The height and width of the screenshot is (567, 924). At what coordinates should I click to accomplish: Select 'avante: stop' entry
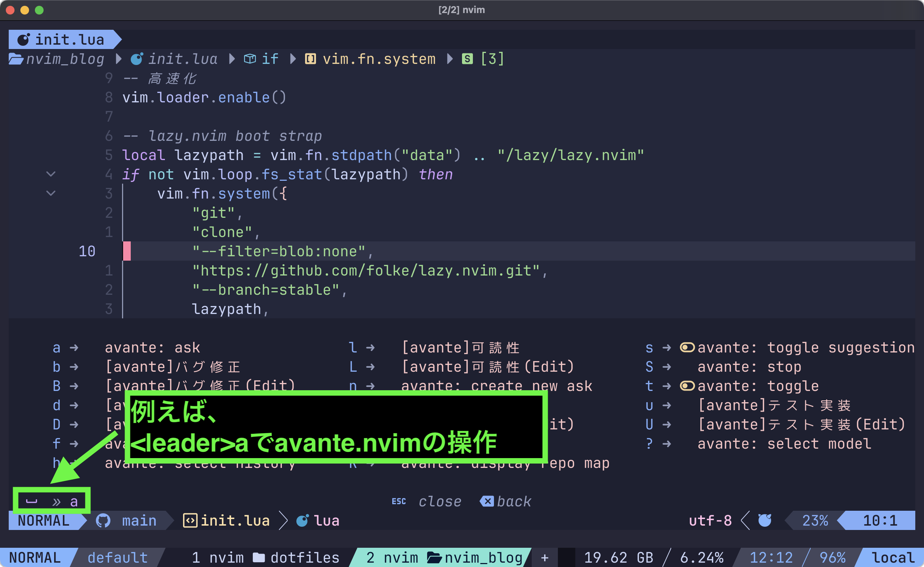(749, 367)
